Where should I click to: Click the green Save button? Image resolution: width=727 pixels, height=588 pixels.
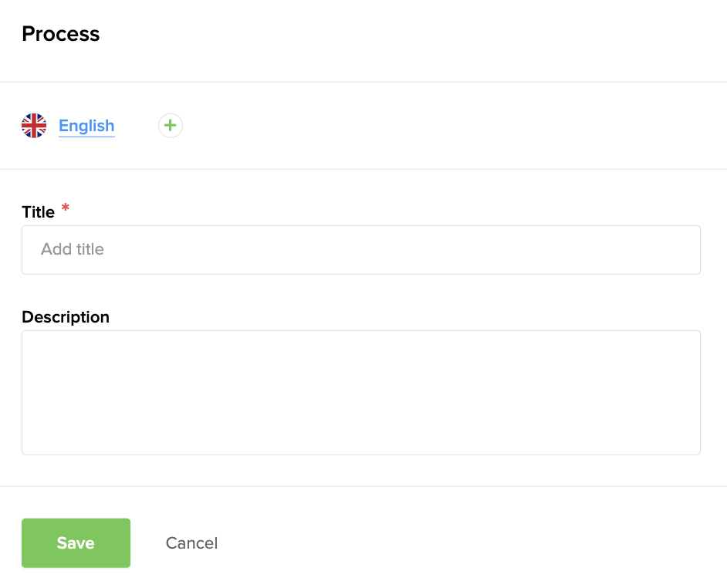(76, 543)
